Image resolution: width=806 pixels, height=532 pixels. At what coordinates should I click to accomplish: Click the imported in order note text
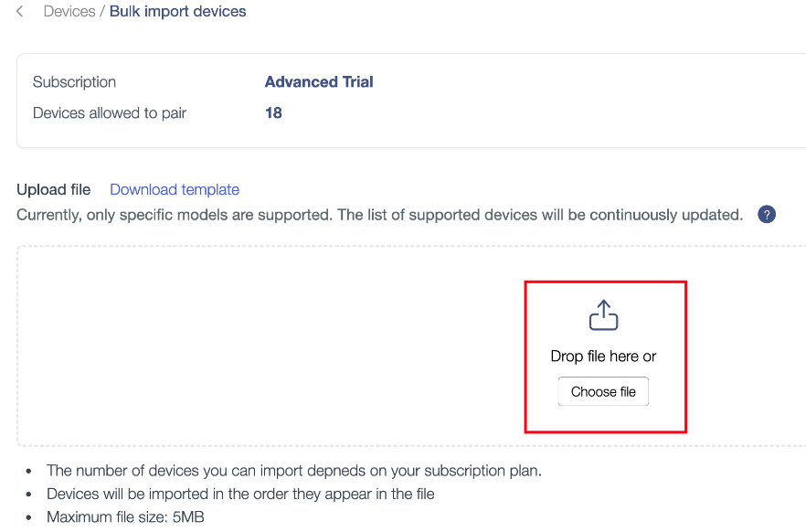click(240, 494)
